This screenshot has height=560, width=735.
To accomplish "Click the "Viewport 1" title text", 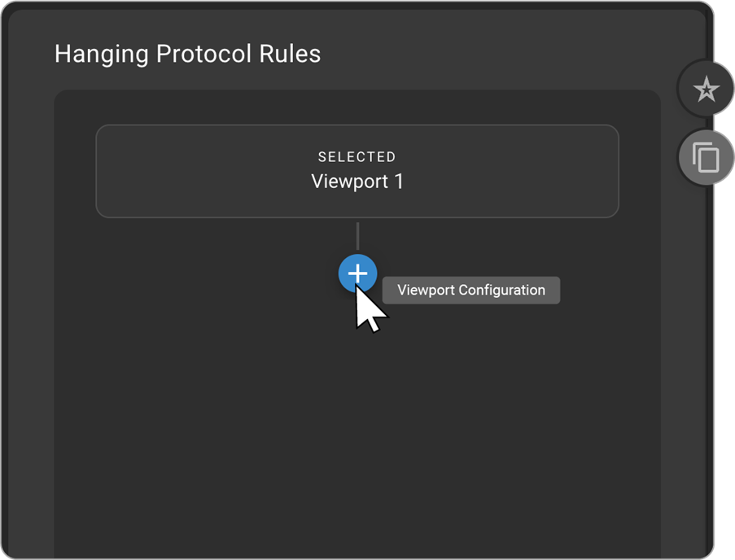I will (x=357, y=182).
